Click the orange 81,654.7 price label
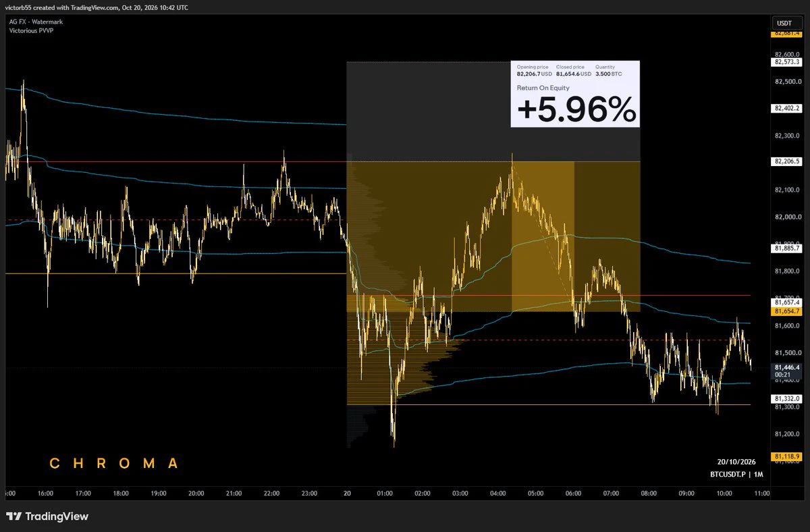 coord(787,312)
